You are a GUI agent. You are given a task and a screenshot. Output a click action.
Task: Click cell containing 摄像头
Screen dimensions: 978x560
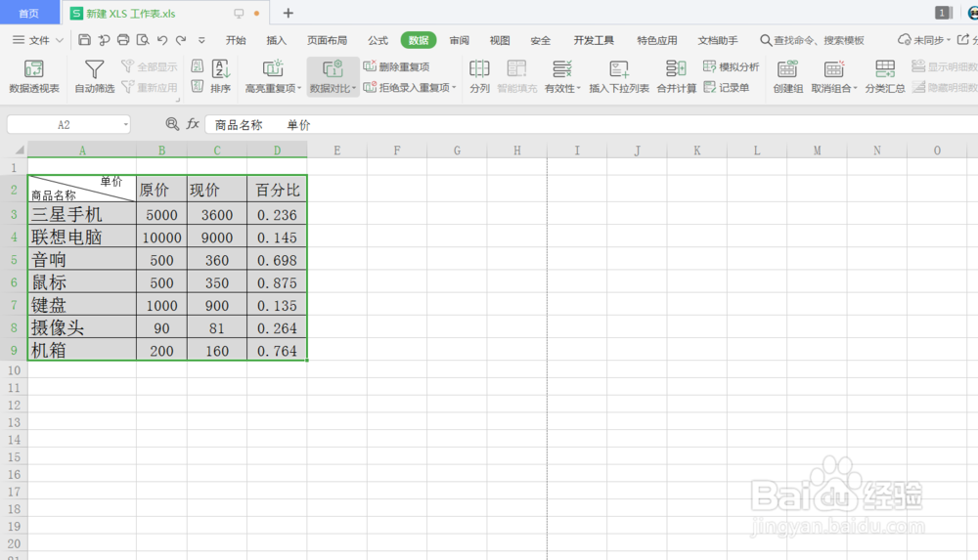click(x=82, y=328)
